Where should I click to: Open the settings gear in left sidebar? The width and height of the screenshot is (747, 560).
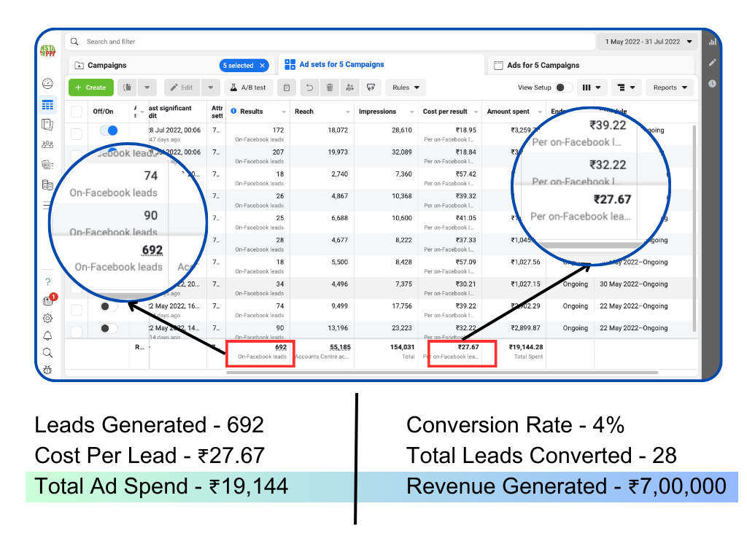(47, 318)
